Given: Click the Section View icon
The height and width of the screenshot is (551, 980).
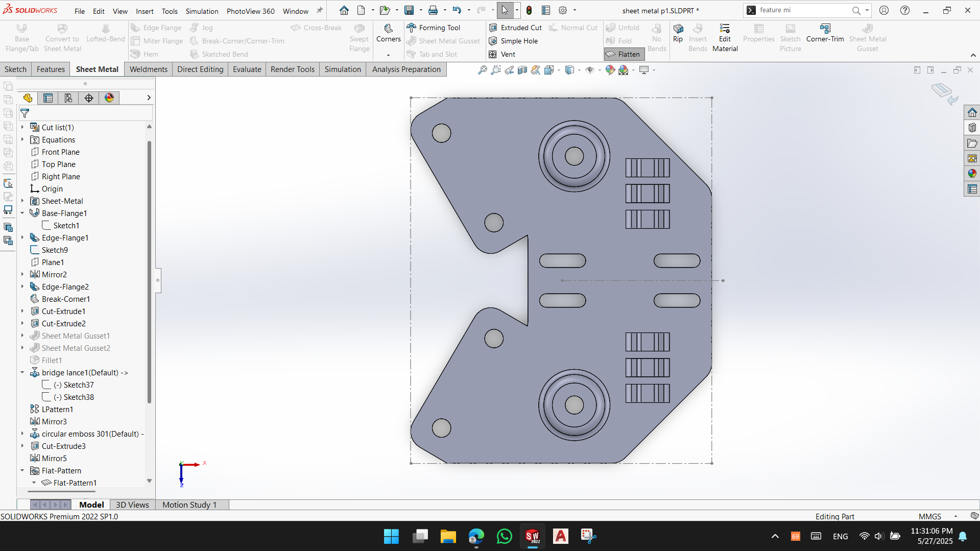Looking at the screenshot, I should [522, 70].
